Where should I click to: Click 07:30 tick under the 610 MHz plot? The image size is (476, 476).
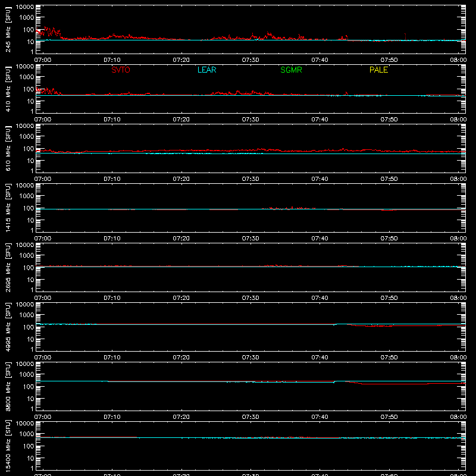(x=250, y=179)
